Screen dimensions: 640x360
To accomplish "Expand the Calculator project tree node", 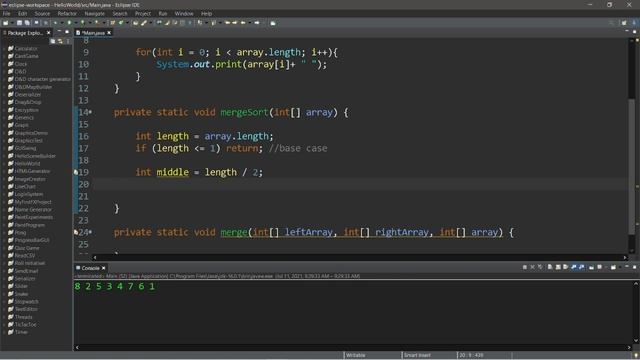I will [4, 49].
